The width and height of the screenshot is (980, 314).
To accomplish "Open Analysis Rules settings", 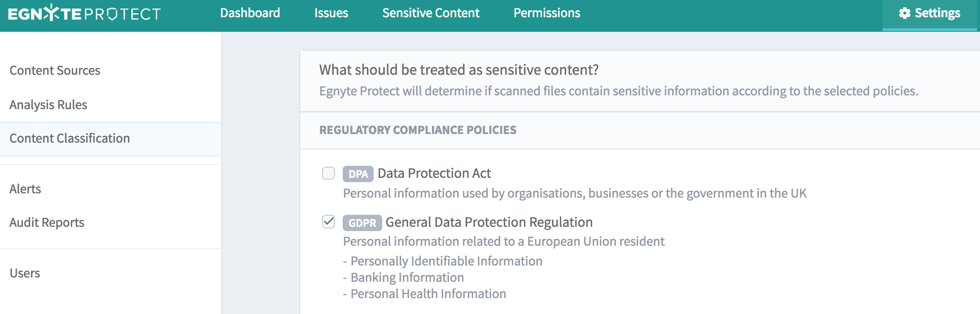I will (49, 105).
